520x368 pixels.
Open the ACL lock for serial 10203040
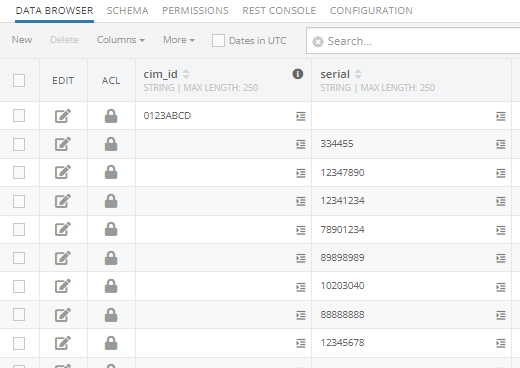tap(111, 286)
